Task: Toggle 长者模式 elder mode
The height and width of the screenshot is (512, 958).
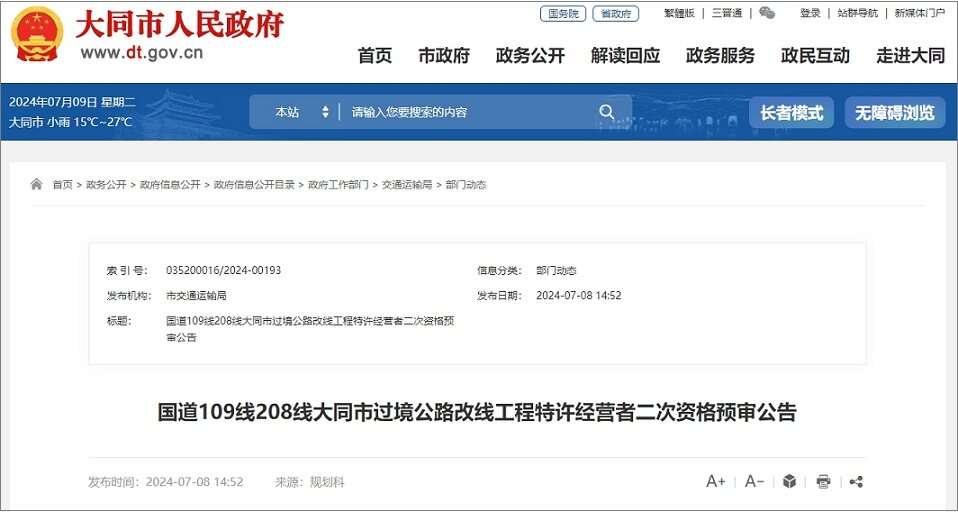Action: 791,113
